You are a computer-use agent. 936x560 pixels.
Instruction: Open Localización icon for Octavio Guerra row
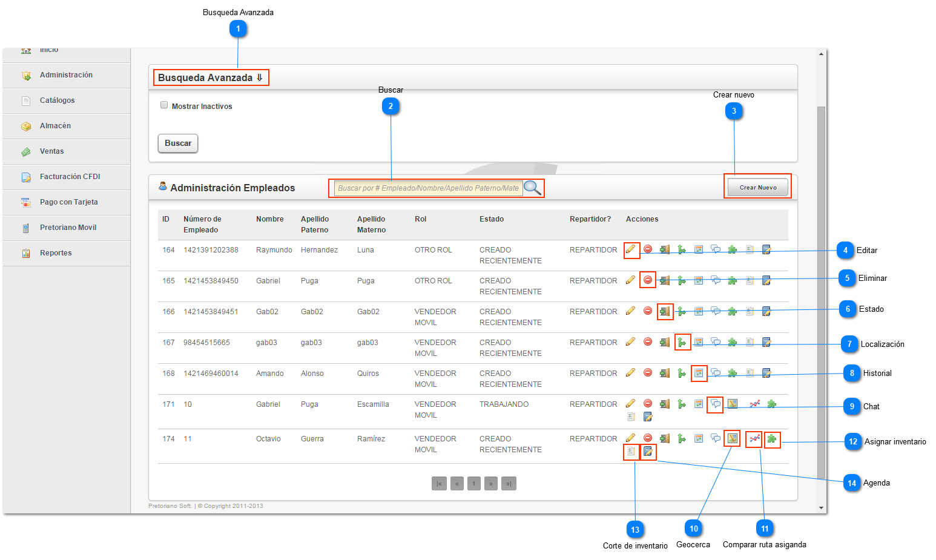[682, 438]
